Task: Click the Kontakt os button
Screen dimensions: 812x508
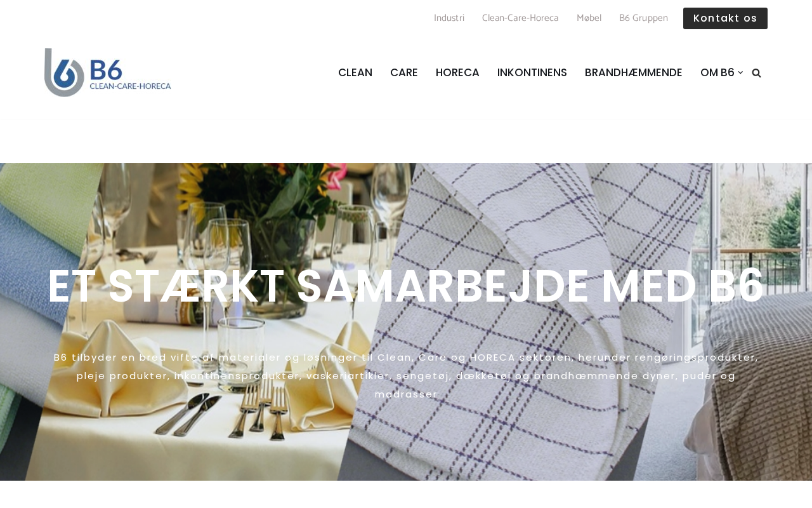Action: (725, 18)
